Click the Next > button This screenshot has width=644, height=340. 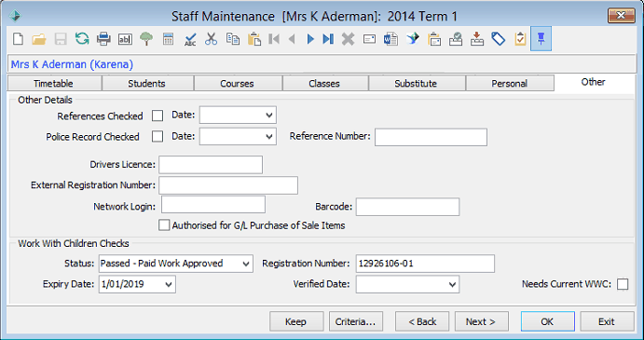tap(481, 321)
